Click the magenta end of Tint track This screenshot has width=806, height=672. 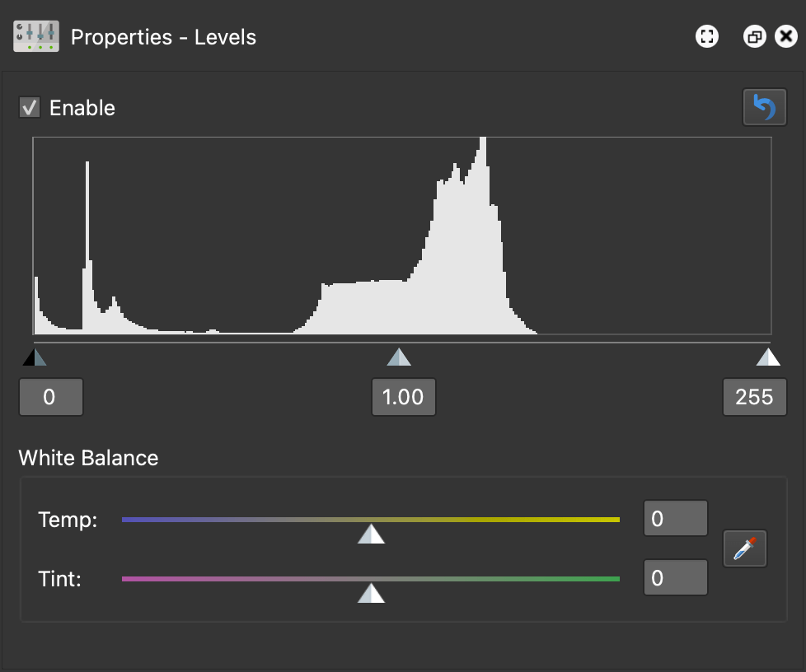coord(136,579)
